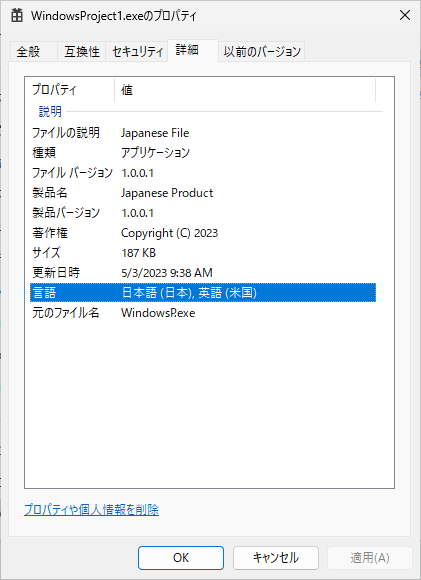Screen dimensions: 421x580
Task: Click the 説明 group header
Action: pos(50,111)
